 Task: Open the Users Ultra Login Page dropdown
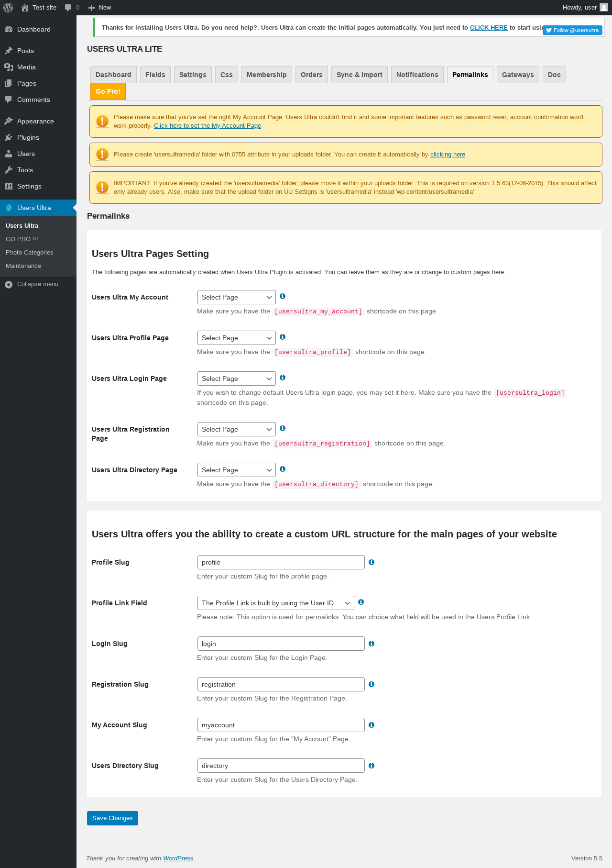(237, 378)
